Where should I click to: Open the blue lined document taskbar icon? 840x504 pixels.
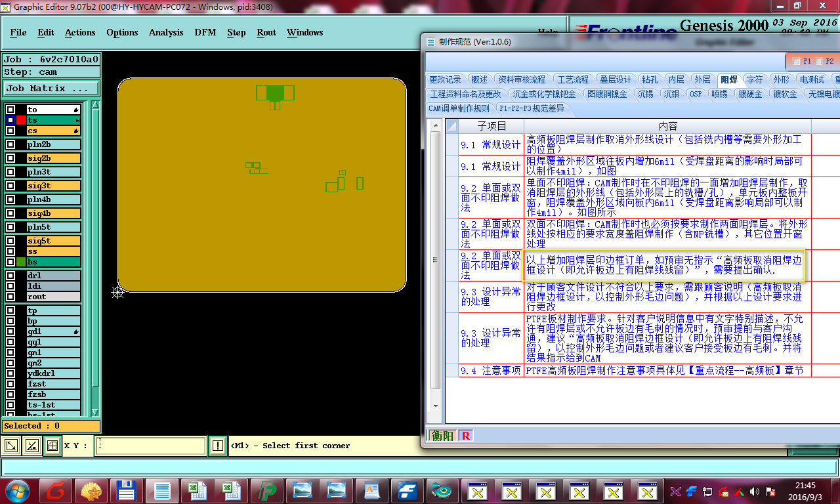click(161, 491)
